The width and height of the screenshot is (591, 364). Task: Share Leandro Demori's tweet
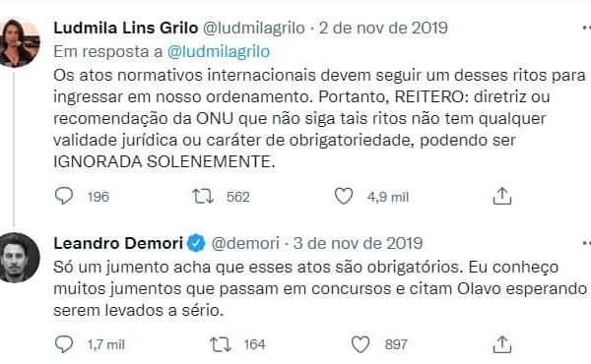[x=502, y=343]
